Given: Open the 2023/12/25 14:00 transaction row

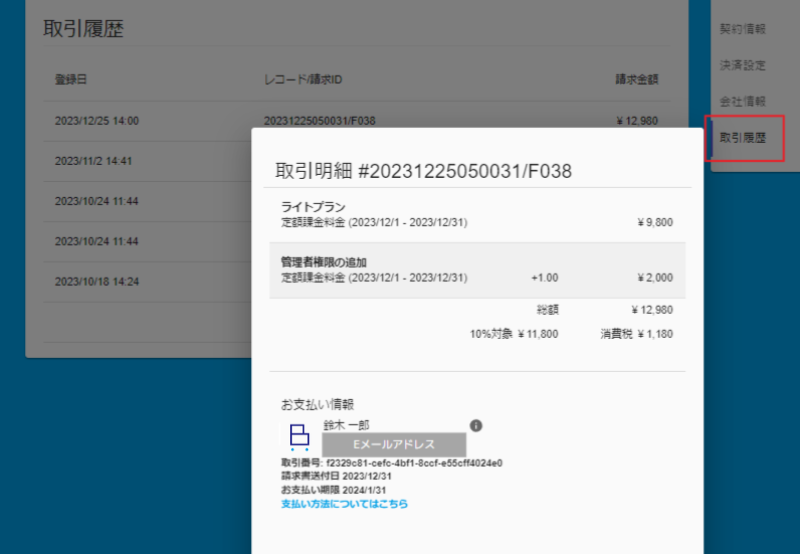Looking at the screenshot, I should (97, 121).
